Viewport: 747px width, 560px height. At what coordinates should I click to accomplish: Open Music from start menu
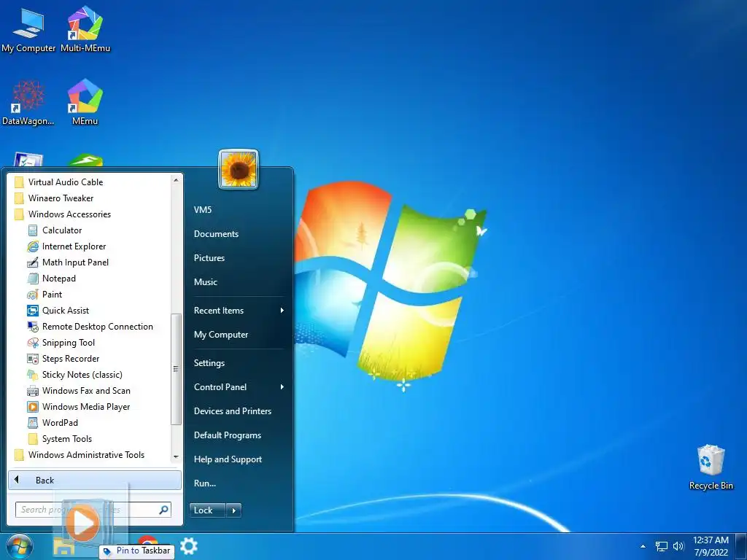click(x=206, y=282)
